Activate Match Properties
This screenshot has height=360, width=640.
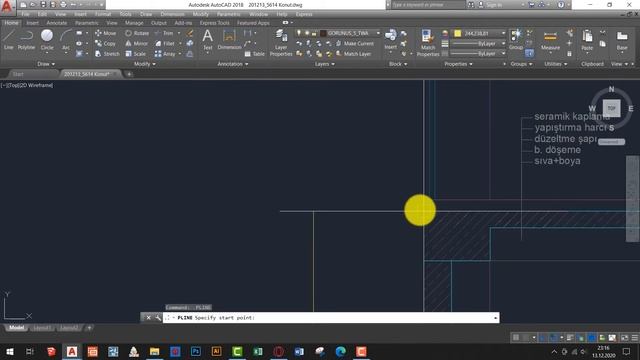pyautogui.click(x=428, y=42)
